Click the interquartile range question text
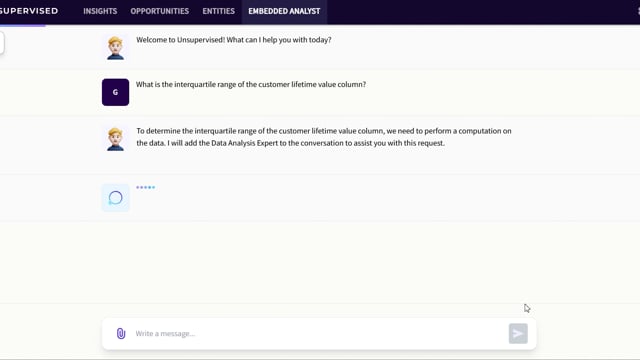Viewport: 640px width, 360px height. 251,84
